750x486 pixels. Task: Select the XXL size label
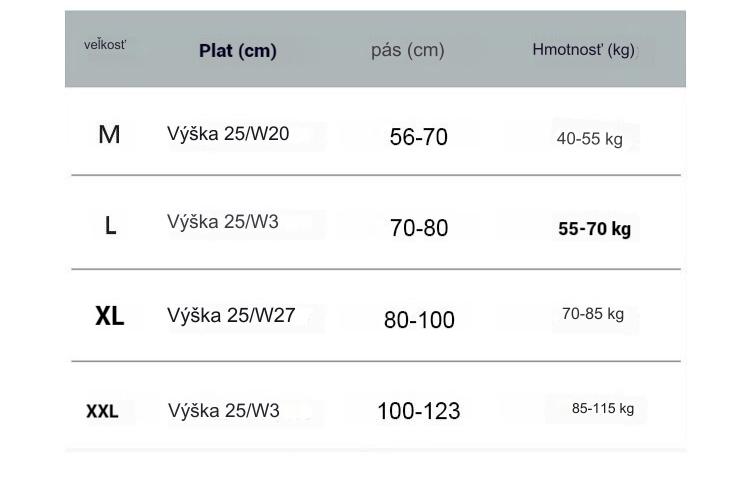[102, 411]
